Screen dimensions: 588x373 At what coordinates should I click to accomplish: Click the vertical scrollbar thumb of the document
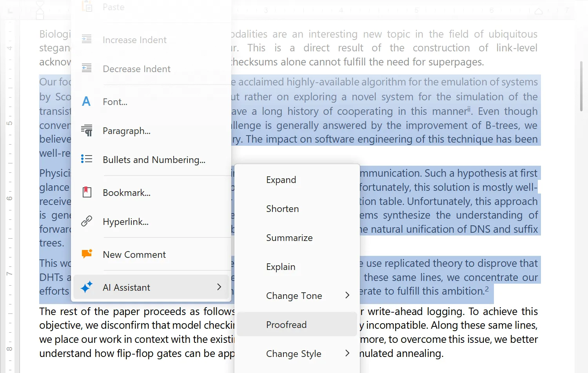(x=581, y=86)
